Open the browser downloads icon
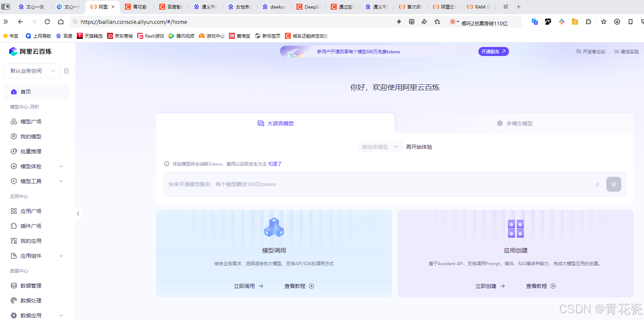 [x=617, y=22]
